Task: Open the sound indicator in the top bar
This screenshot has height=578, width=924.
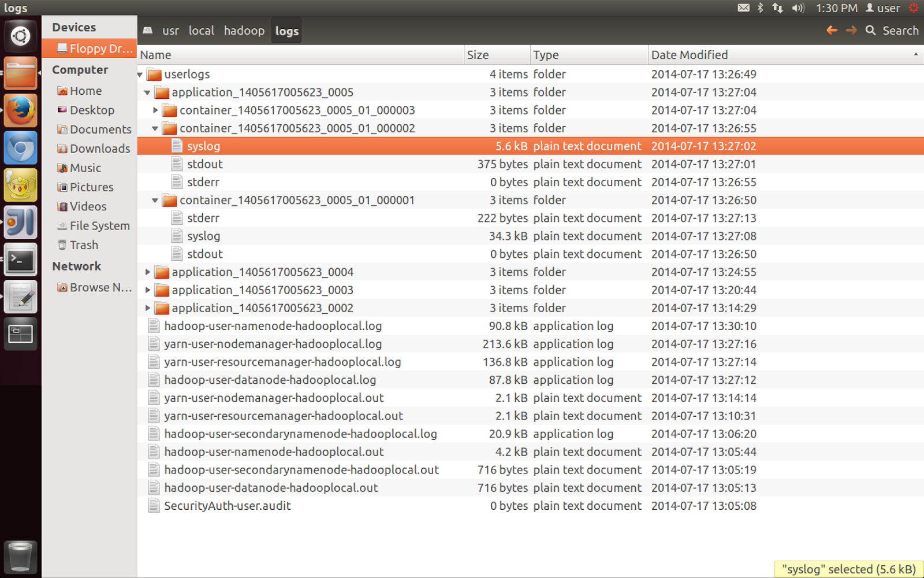Action: pyautogui.click(x=799, y=8)
